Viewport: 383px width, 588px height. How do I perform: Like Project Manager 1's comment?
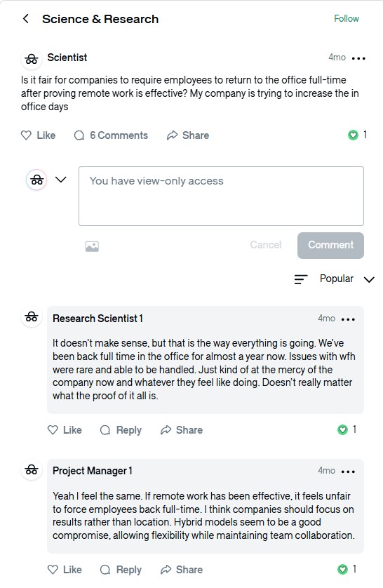click(65, 570)
